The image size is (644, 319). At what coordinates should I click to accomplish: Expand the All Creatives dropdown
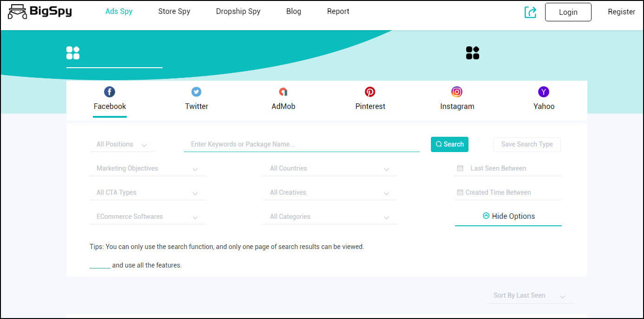pyautogui.click(x=330, y=193)
